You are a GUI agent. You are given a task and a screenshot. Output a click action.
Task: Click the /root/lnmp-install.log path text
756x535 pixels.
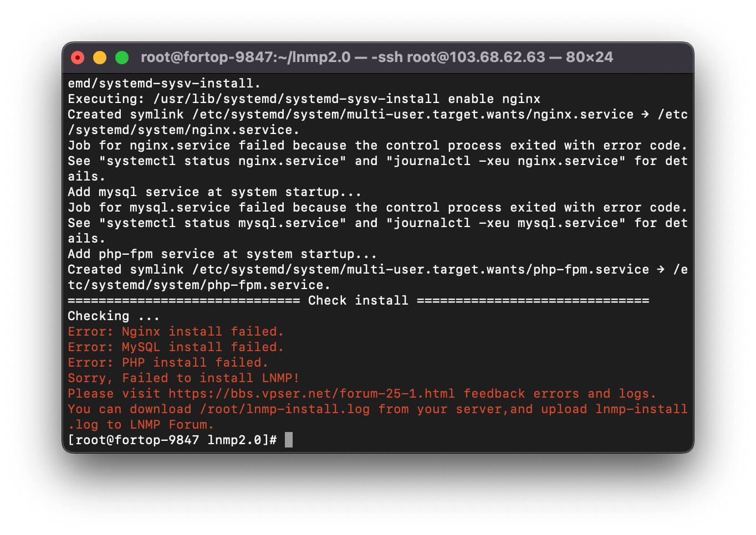click(284, 409)
